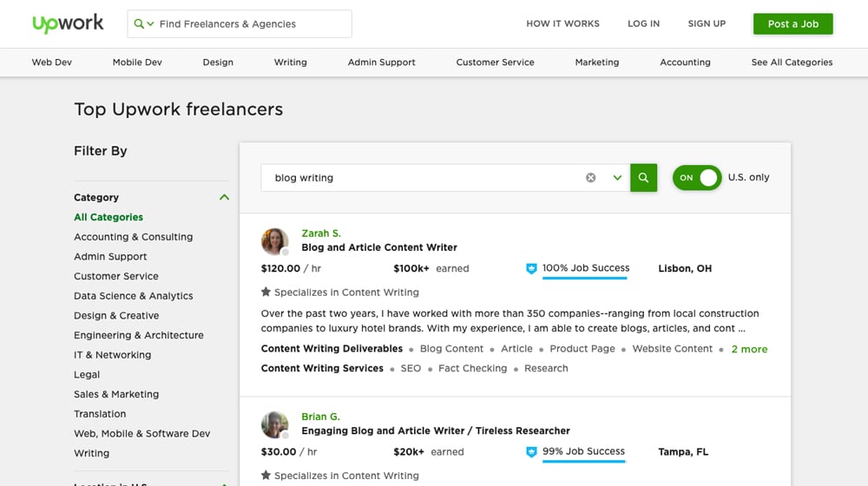This screenshot has width=868, height=486.
Task: Click the 100% Job Success text
Action: click(586, 268)
